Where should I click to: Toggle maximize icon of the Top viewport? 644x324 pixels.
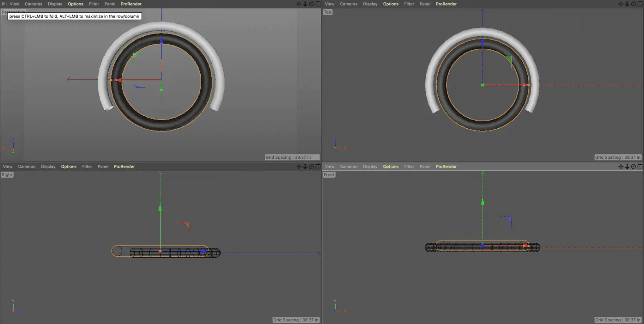click(x=640, y=4)
